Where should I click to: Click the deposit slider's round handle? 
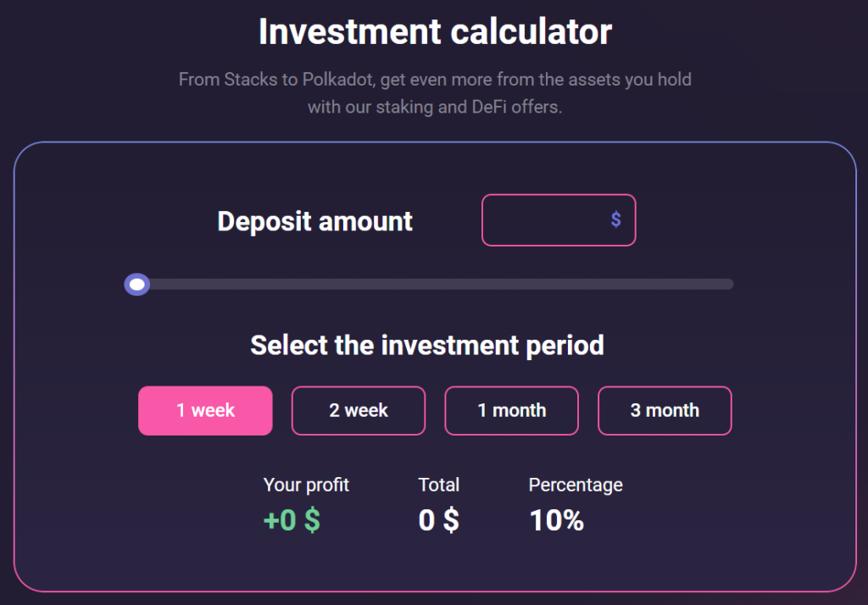tap(137, 285)
